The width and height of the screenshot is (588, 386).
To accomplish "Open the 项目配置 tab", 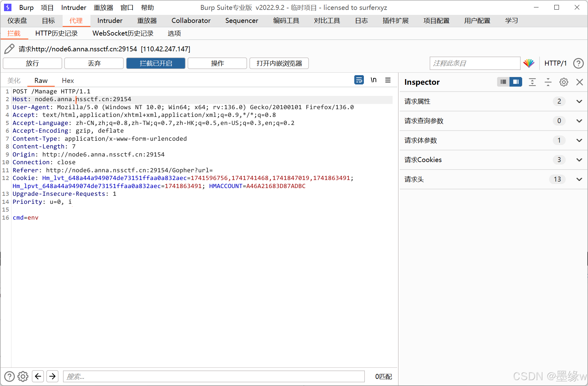I will (437, 20).
